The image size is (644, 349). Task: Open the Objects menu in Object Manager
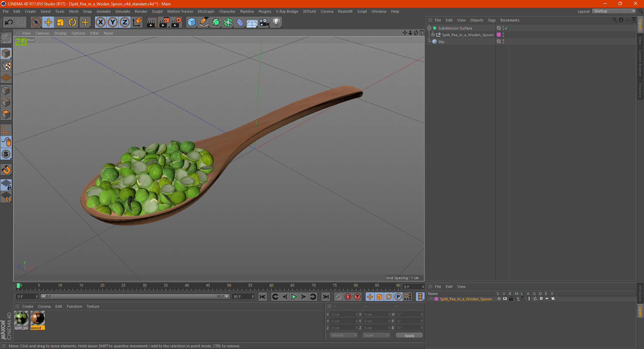click(x=477, y=20)
